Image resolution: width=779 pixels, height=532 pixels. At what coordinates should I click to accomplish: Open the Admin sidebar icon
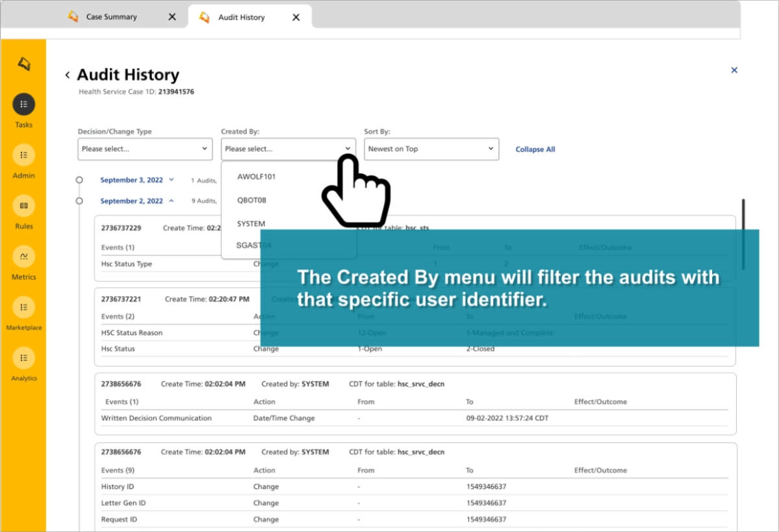tap(24, 155)
